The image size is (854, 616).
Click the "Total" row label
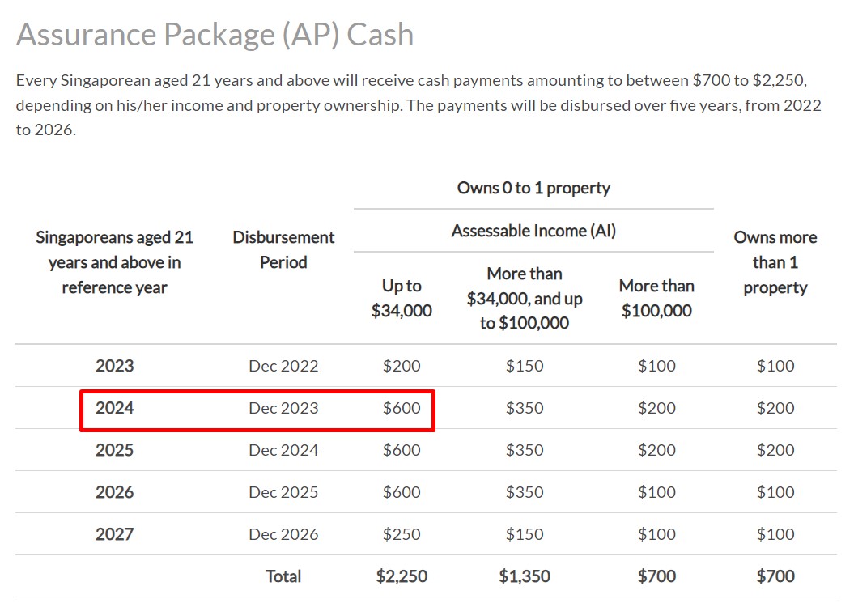pos(283,576)
